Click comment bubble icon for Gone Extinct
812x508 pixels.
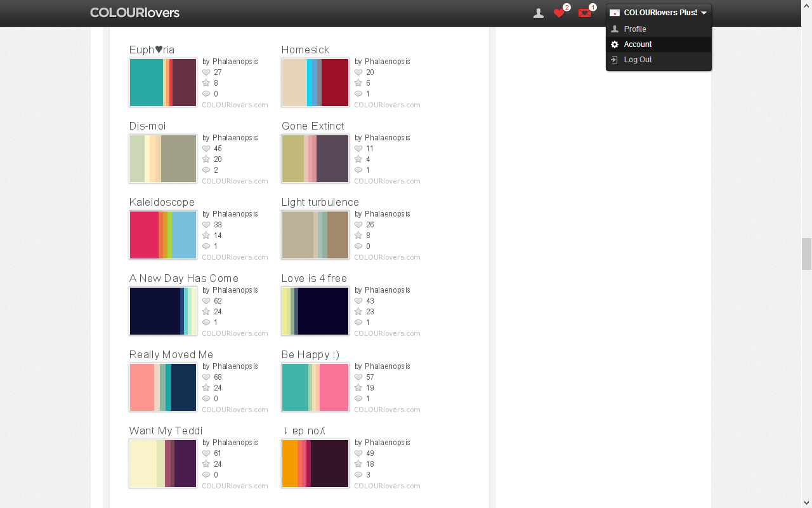pos(358,170)
